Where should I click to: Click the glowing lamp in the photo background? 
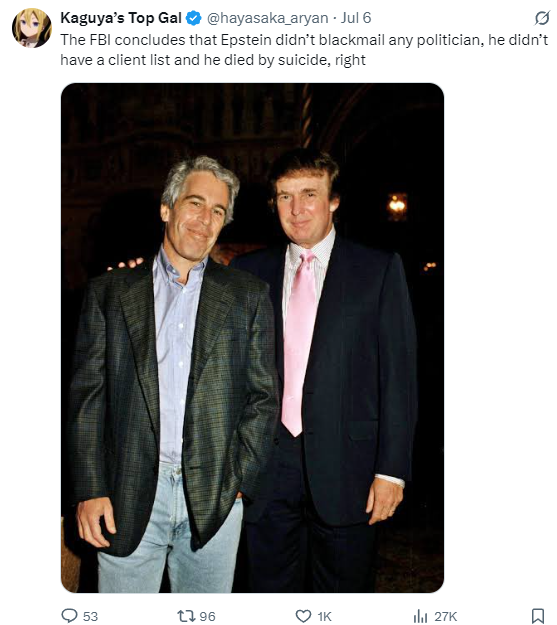[397, 206]
